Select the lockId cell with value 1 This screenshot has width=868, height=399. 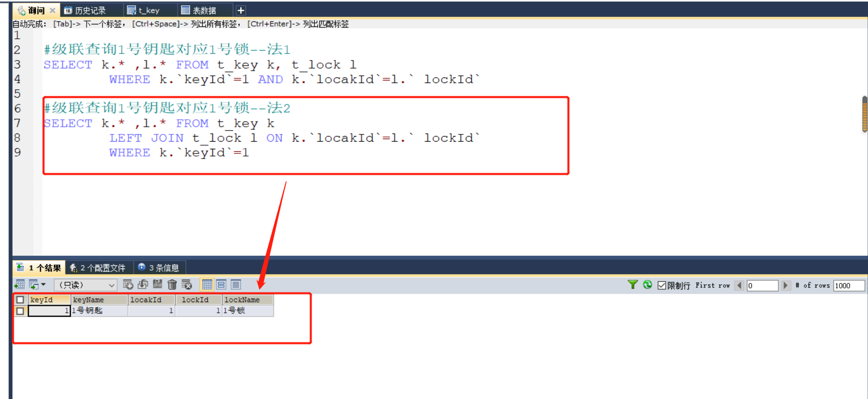point(199,311)
